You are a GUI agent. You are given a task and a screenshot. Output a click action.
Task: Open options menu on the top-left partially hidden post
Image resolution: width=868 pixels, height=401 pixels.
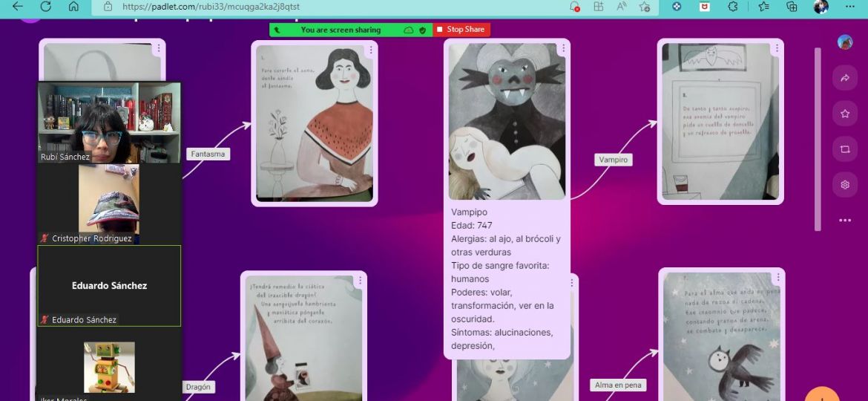(x=158, y=49)
